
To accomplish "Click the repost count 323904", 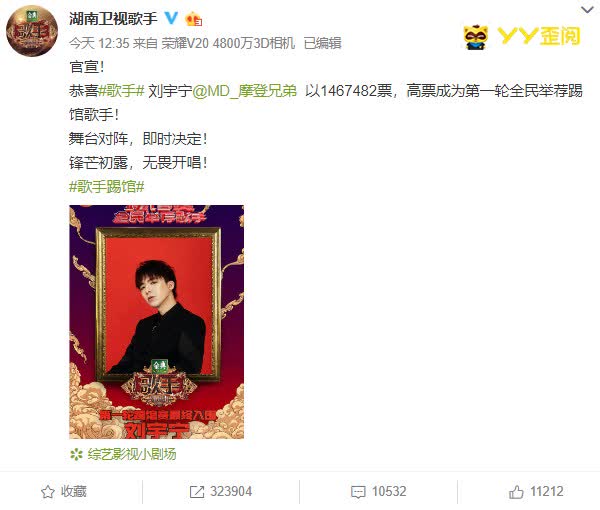I will (x=231, y=492).
